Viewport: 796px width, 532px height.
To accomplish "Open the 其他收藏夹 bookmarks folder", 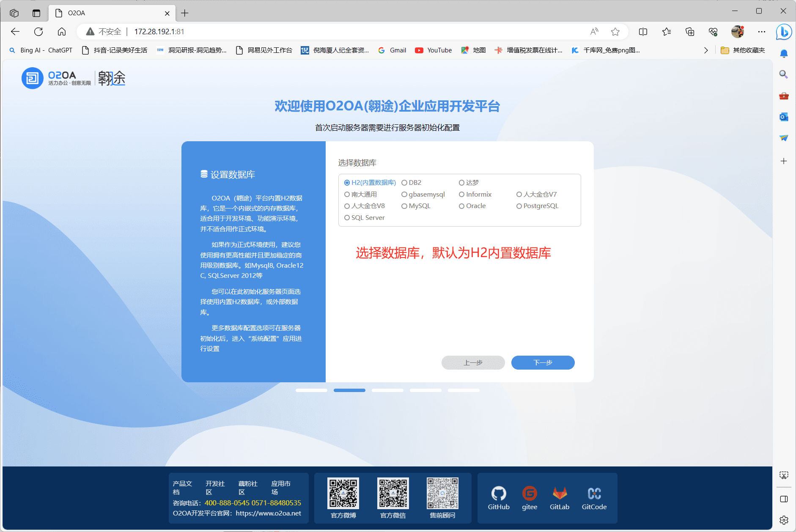I will tap(744, 50).
